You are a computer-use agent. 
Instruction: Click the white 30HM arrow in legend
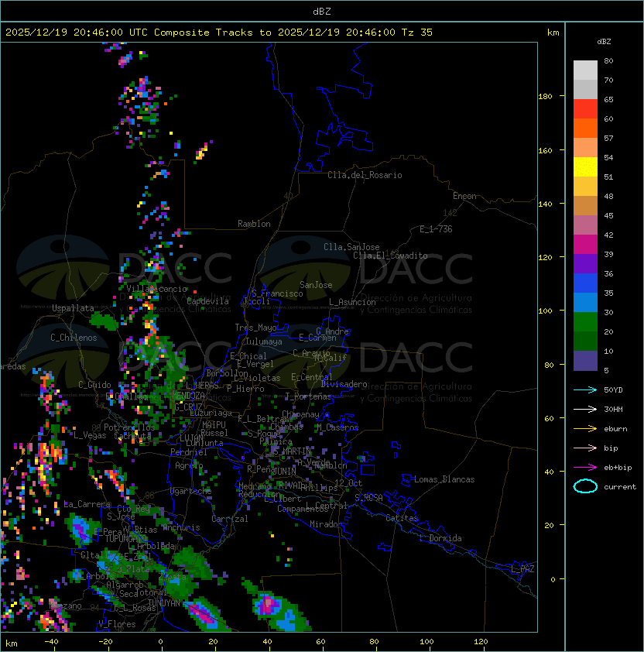(585, 410)
